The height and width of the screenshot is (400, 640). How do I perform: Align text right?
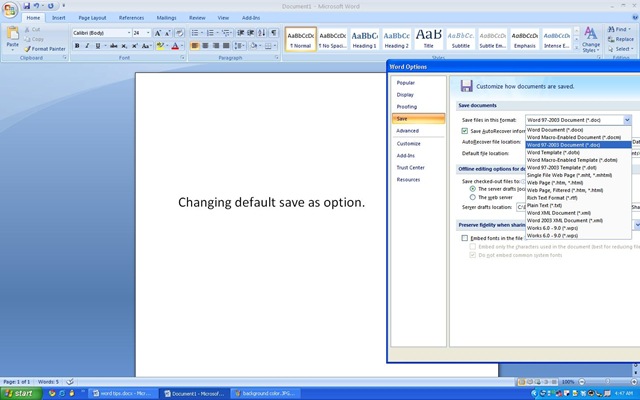click(x=216, y=46)
